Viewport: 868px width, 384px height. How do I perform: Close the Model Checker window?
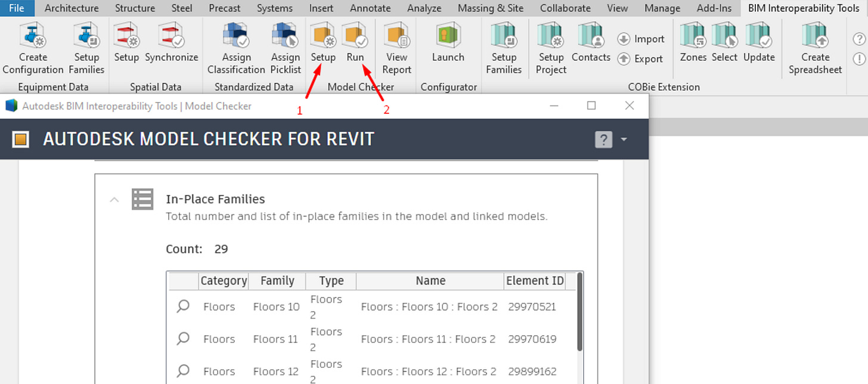[x=629, y=106]
